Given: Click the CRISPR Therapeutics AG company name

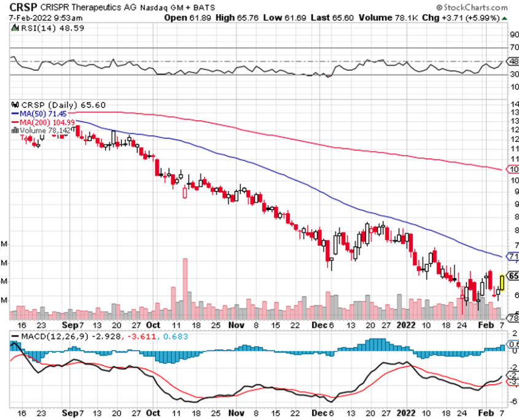Looking at the screenshot, I should click(88, 7).
